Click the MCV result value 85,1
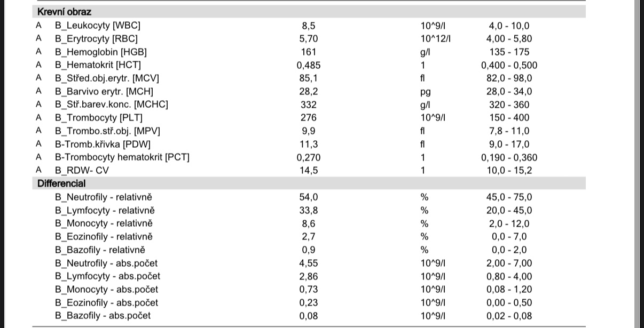Viewport: 644px width, 328px height. 309,78
